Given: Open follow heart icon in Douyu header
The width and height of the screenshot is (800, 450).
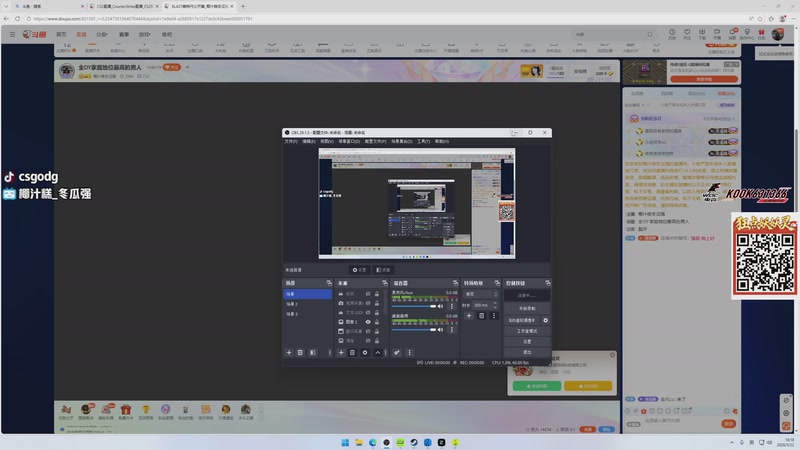Looking at the screenshot, I should point(687,32).
